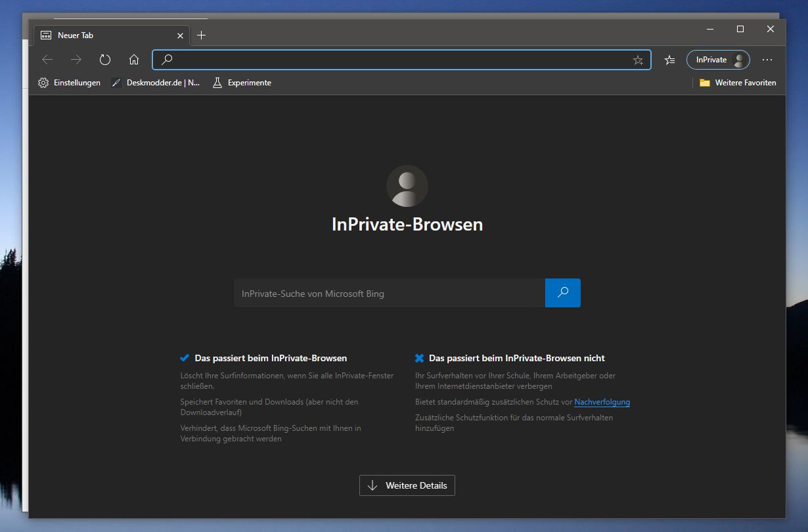Click the InPrivate avatar image on page

[407, 186]
